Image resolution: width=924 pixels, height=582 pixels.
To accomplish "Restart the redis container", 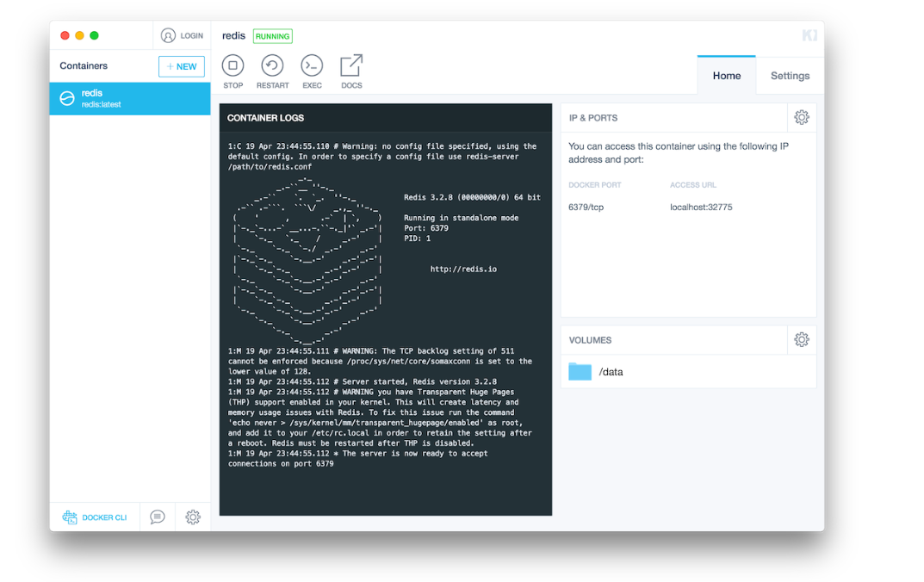I will click(x=272, y=71).
